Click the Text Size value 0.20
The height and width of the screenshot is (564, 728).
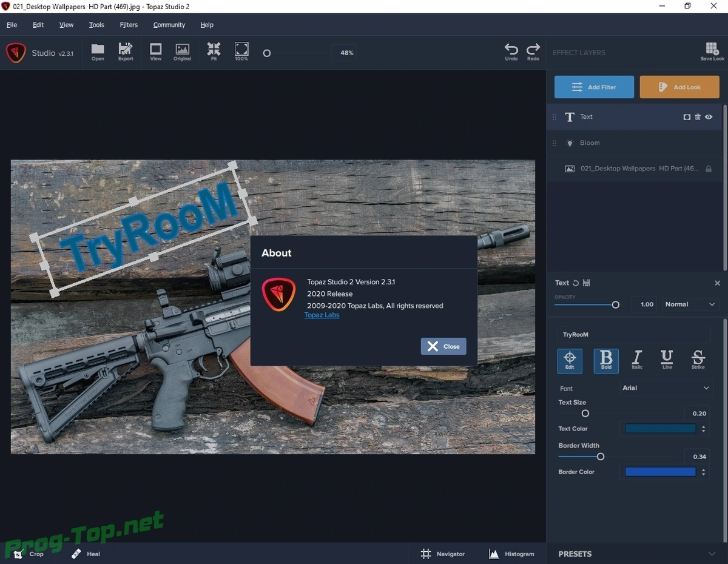(x=697, y=414)
